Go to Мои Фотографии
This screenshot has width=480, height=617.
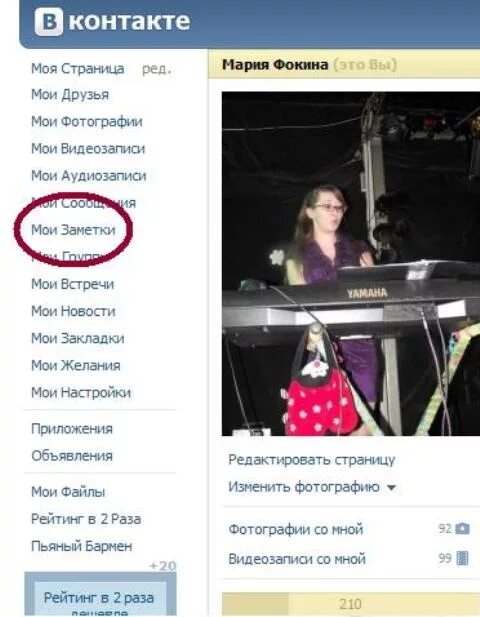click(x=87, y=122)
